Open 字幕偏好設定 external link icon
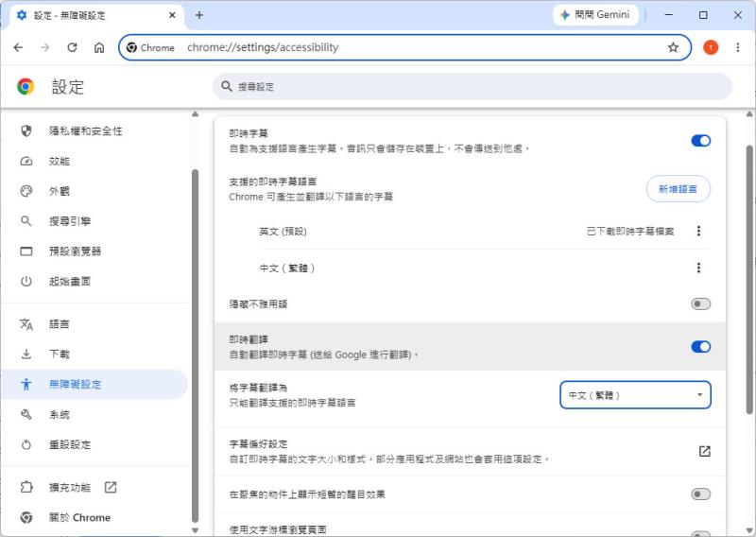 (704, 451)
